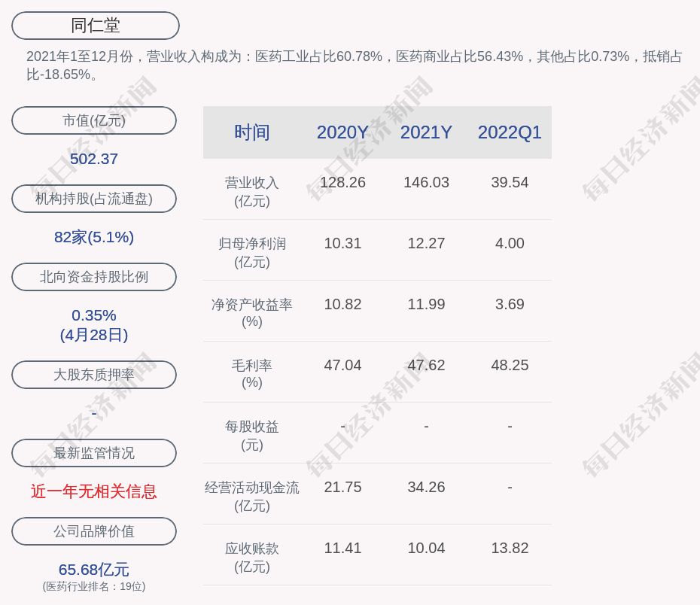
Task: Click the 大股东质押率 label
Action: coord(94,375)
